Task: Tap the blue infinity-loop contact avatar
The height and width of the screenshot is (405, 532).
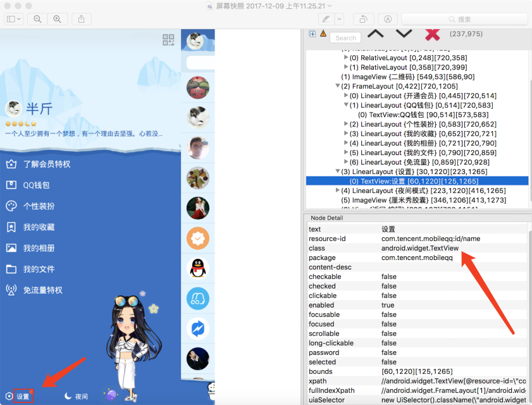Action: point(198,299)
